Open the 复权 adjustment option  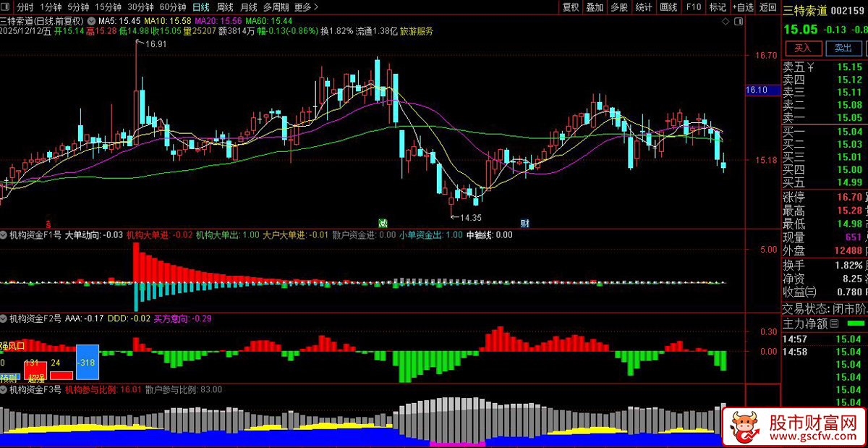[571, 7]
